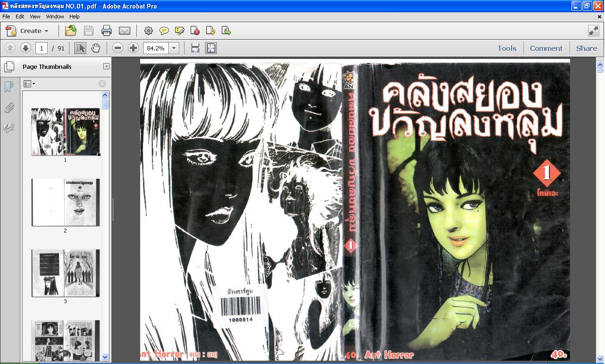Image resolution: width=605 pixels, height=364 pixels.
Task: Click thumbnails panel scroll up arrow
Action: pyautogui.click(x=105, y=95)
